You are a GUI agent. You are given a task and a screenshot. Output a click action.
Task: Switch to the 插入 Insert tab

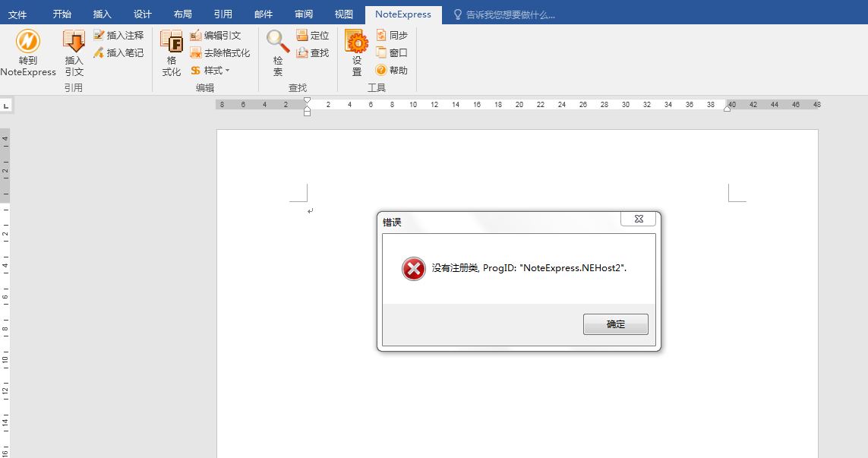click(103, 14)
